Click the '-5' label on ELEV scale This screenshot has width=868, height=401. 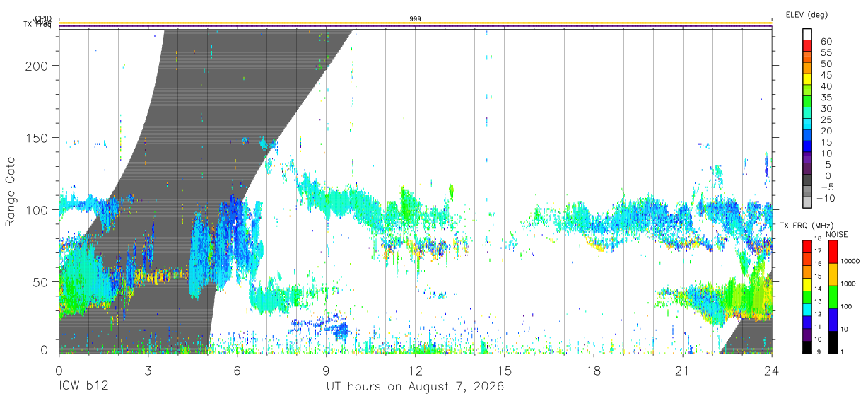click(x=826, y=187)
